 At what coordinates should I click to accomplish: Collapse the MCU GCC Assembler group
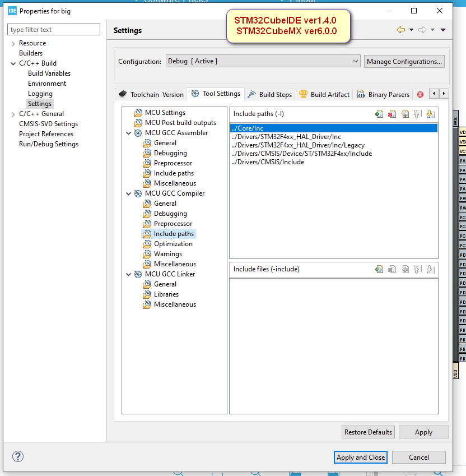click(129, 133)
